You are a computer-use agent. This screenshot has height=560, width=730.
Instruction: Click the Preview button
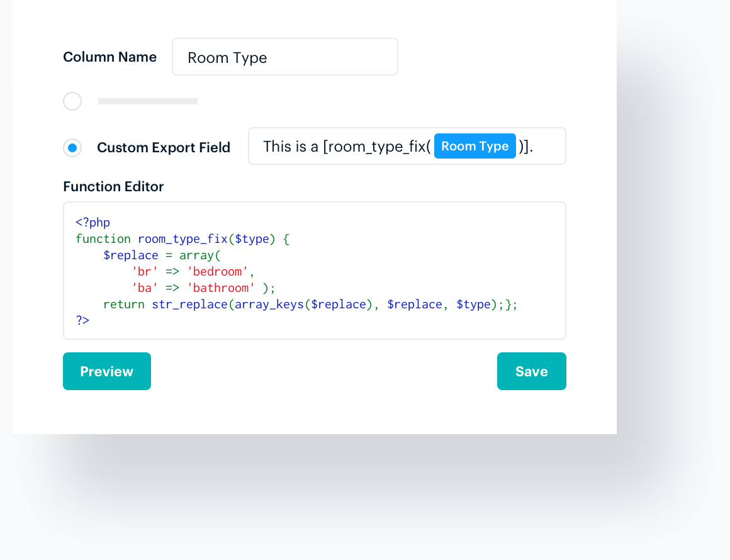(x=106, y=371)
